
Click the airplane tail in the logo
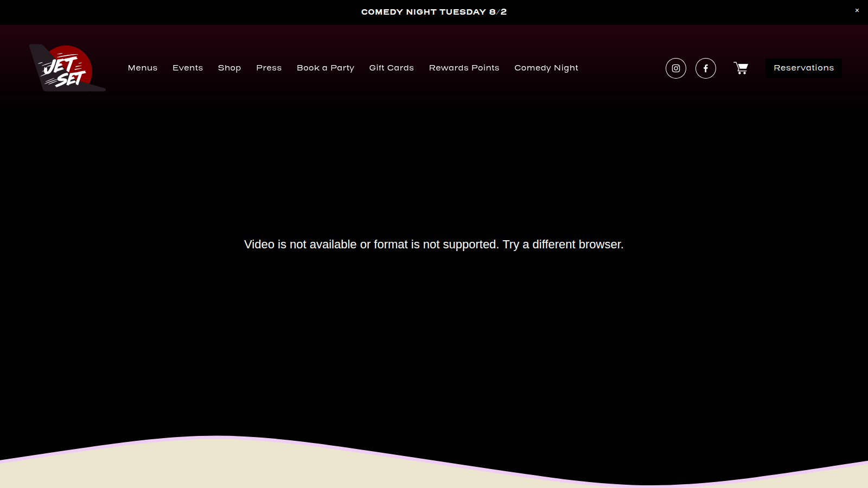tap(38, 57)
